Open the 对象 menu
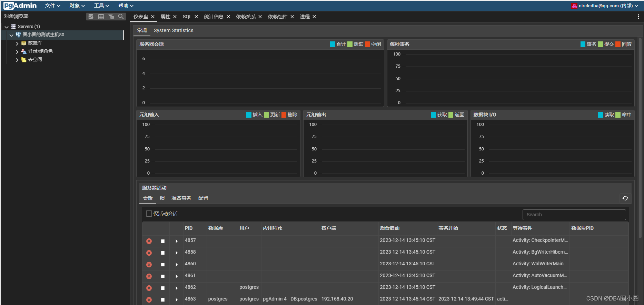 [77, 6]
